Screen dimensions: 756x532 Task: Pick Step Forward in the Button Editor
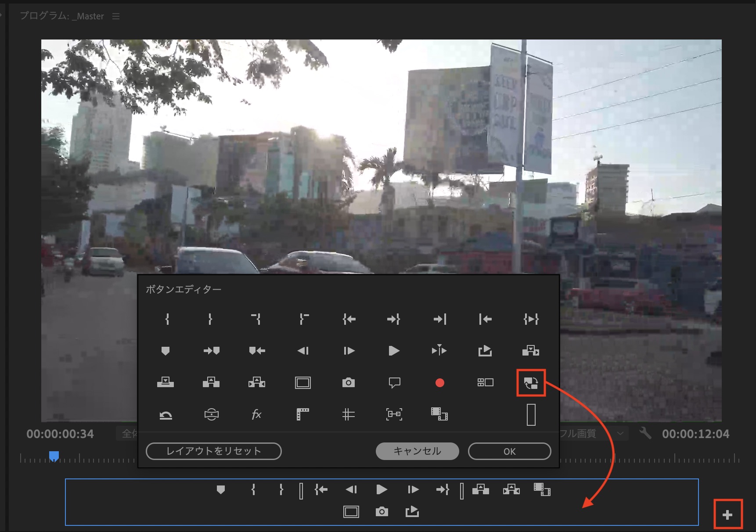(349, 351)
